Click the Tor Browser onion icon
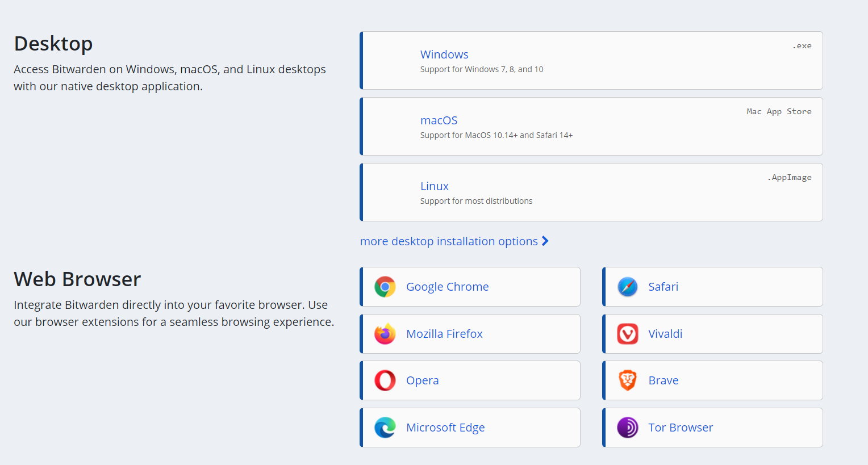This screenshot has width=868, height=465. tap(628, 428)
